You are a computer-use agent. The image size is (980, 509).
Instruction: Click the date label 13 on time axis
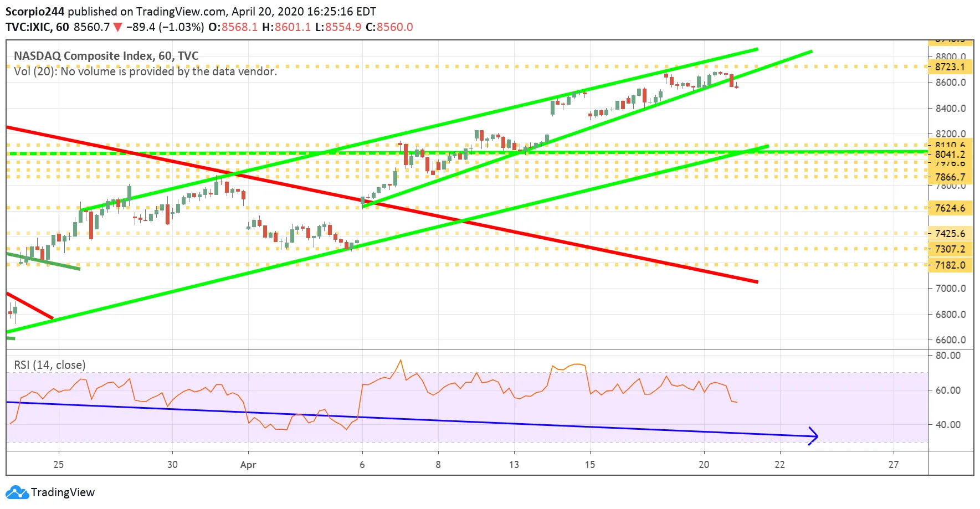(514, 465)
